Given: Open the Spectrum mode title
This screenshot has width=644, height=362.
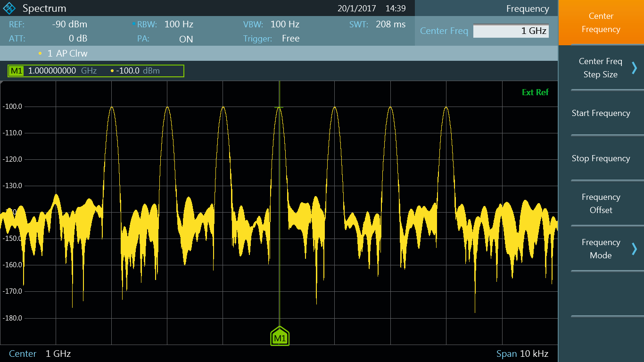Looking at the screenshot, I should [x=44, y=8].
